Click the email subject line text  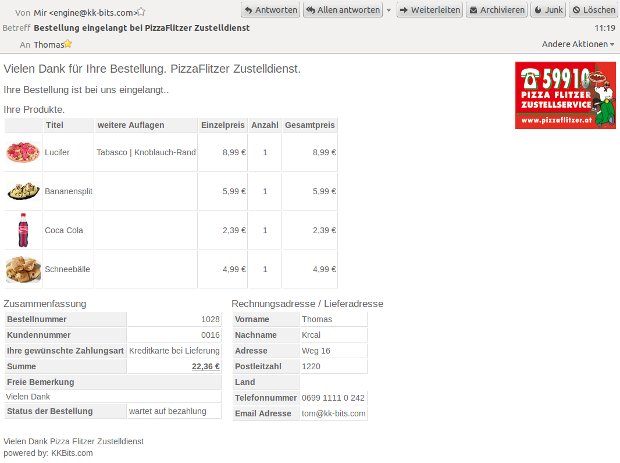click(142, 28)
